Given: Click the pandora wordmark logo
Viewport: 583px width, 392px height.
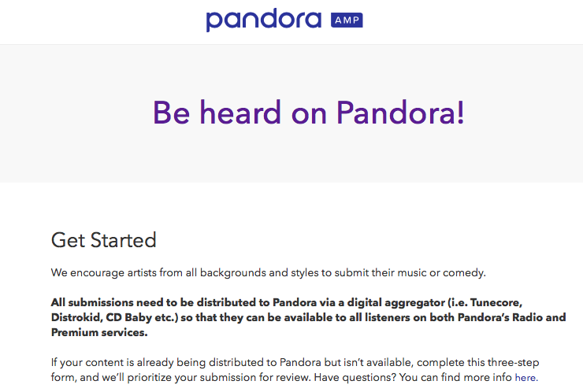Looking at the screenshot, I should point(264,20).
